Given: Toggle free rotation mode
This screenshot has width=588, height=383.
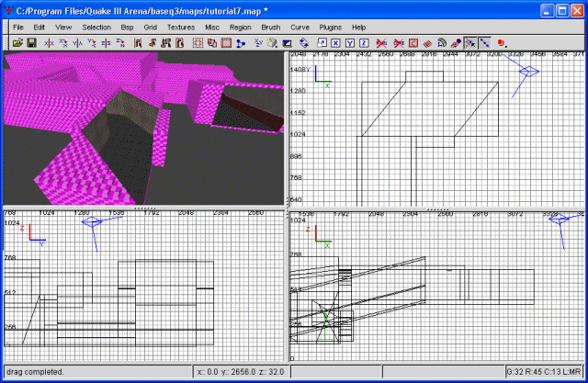Looking at the screenshot, I should [304, 43].
